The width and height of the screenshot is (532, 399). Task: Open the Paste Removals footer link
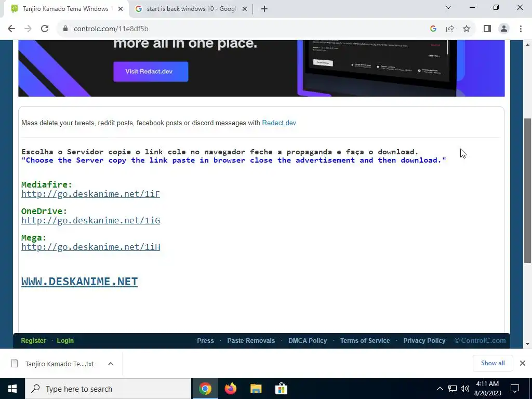coord(251,341)
